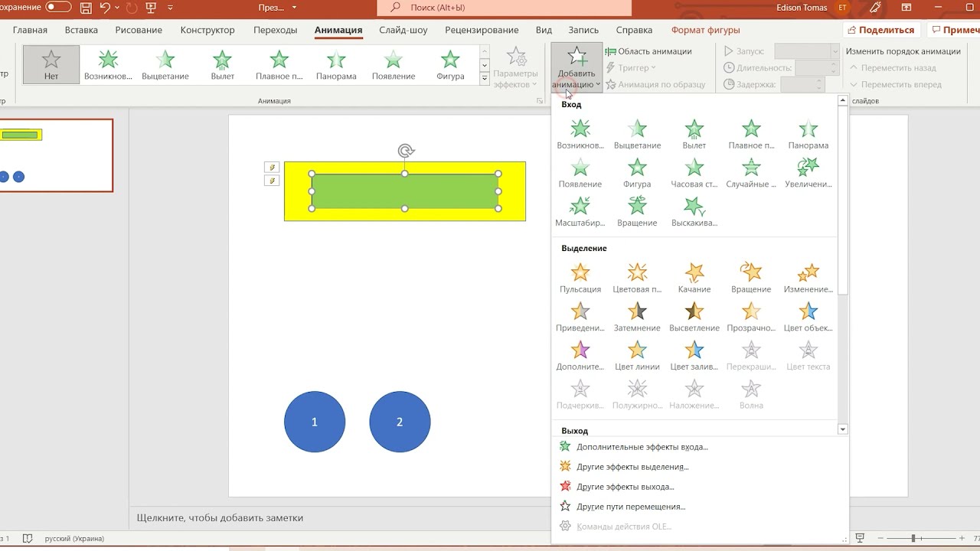Expand the animation gallery more arrow
980x551 pixels.
(485, 78)
